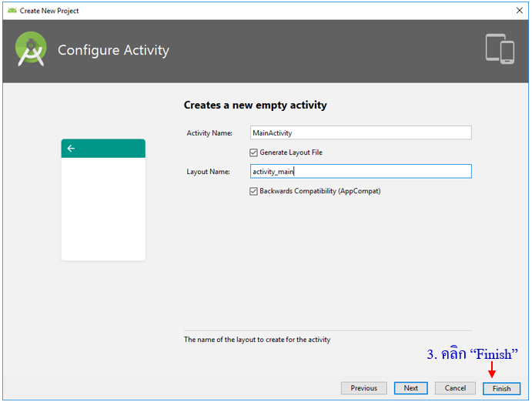Click the Android icon in the title bar
The image size is (532, 402).
12,10
